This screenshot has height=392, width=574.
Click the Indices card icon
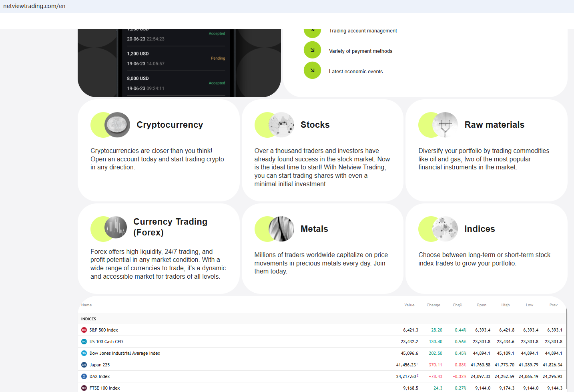445,229
